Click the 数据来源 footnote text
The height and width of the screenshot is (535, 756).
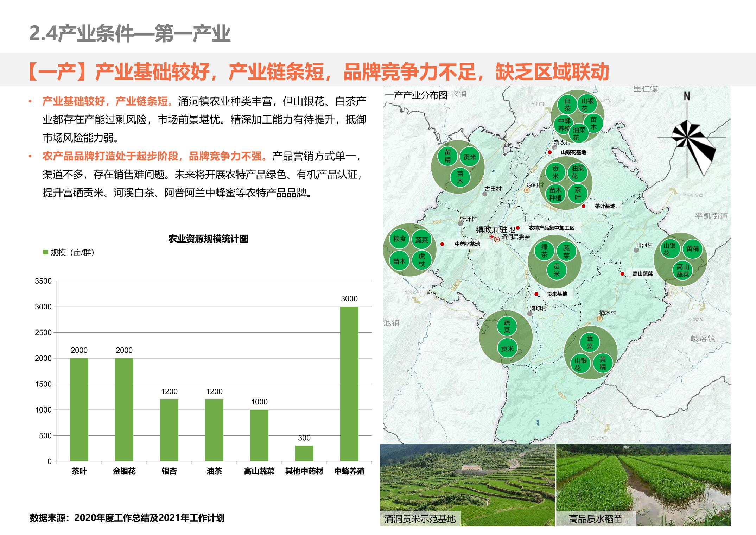coord(127,518)
